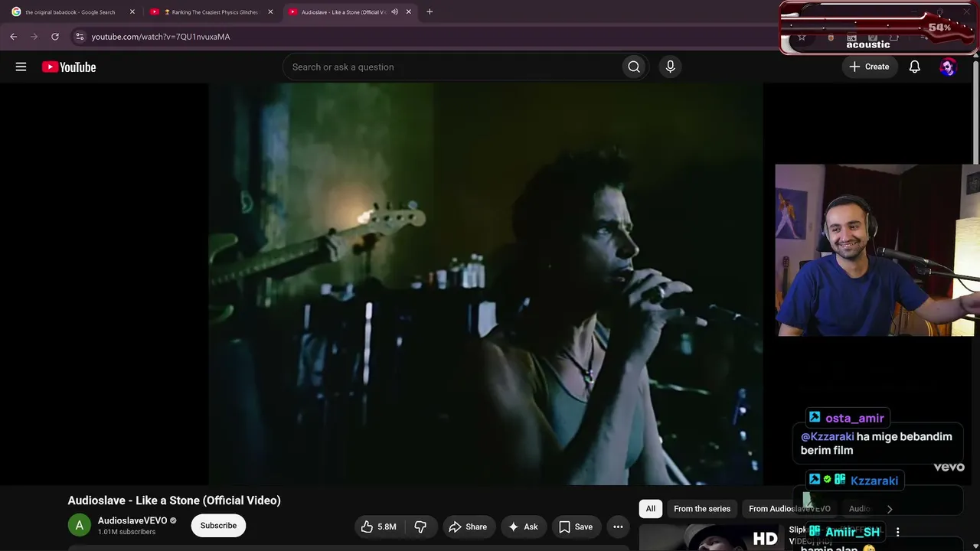Mute the Audioslave tab audio icon
The height and width of the screenshot is (551, 980).
pos(394,12)
